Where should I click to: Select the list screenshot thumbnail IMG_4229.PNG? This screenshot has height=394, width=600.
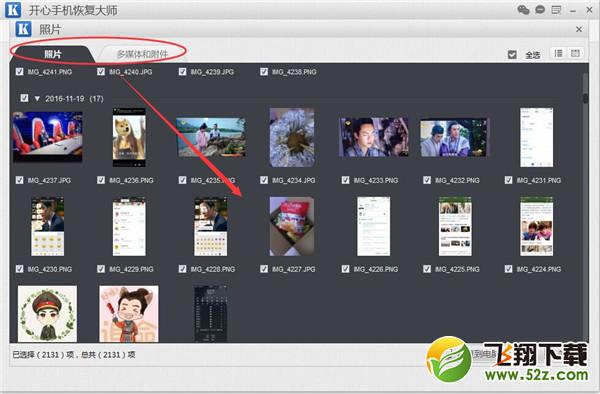129,226
